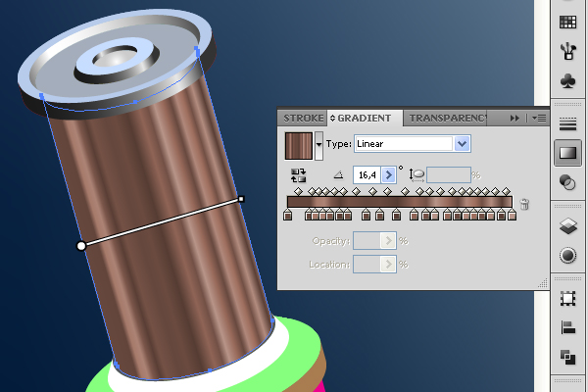Open the Opacity dropdown arrow

tap(388, 240)
